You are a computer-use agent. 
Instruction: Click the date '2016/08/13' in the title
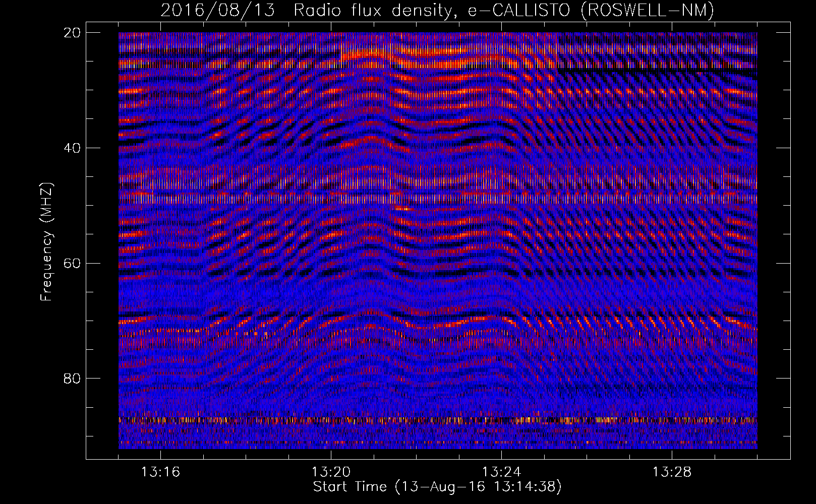coord(218,11)
